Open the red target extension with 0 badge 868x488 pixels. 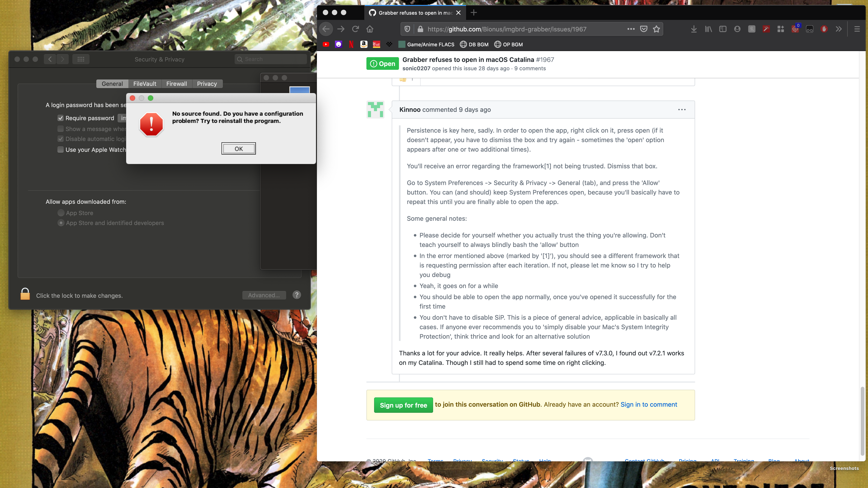pos(795,29)
